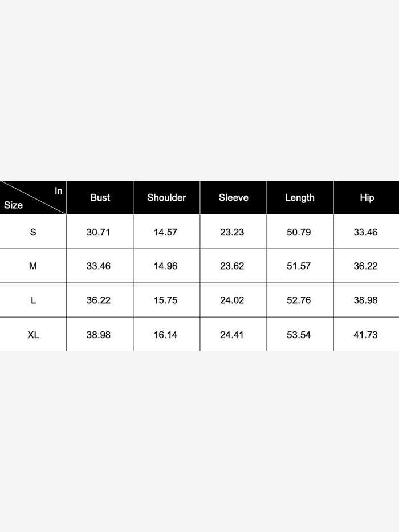This screenshot has width=399, height=532.
Task: Select the L size row label
Action: coord(33,300)
